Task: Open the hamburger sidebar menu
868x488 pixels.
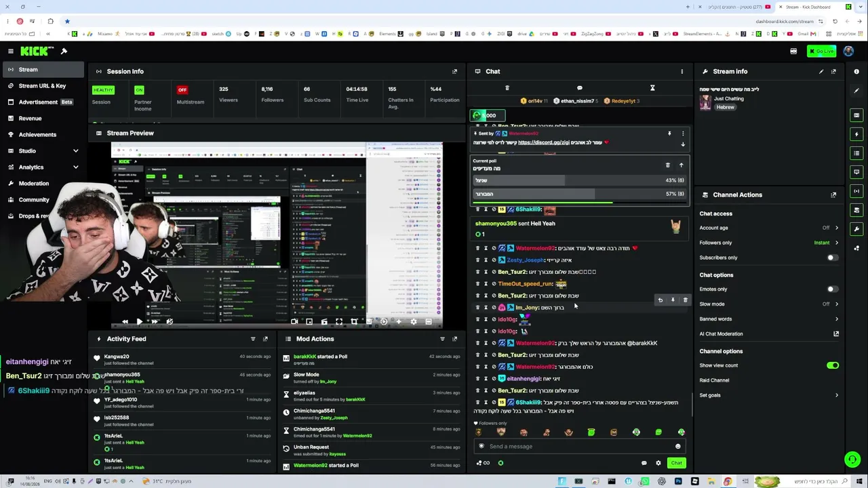Action: click(x=11, y=52)
